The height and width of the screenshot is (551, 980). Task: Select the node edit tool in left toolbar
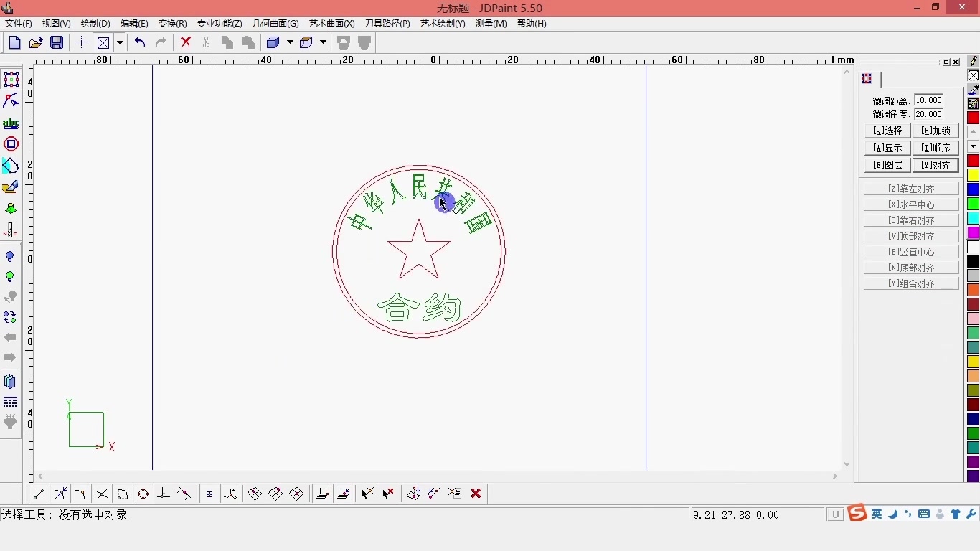coord(11,101)
